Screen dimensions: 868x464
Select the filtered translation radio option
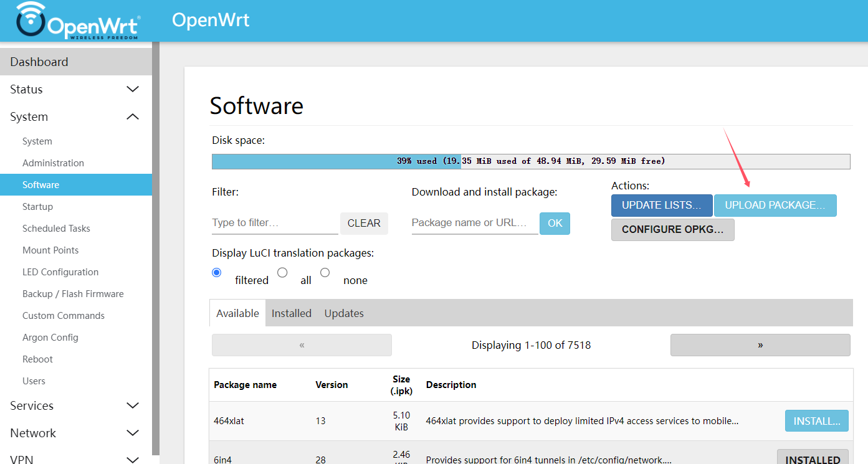pyautogui.click(x=217, y=273)
